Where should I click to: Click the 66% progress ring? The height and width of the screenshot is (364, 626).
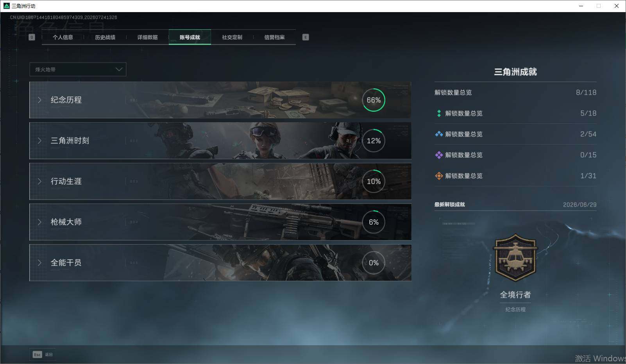pos(374,100)
